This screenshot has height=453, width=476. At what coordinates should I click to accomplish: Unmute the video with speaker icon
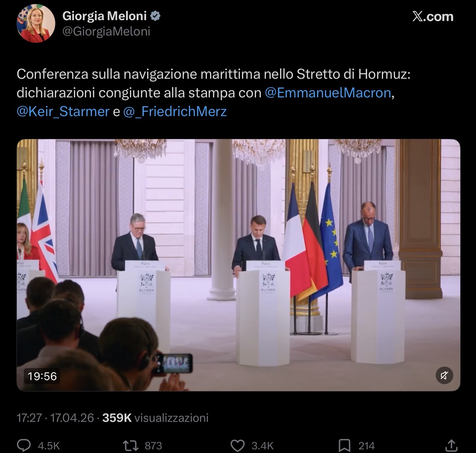click(444, 376)
